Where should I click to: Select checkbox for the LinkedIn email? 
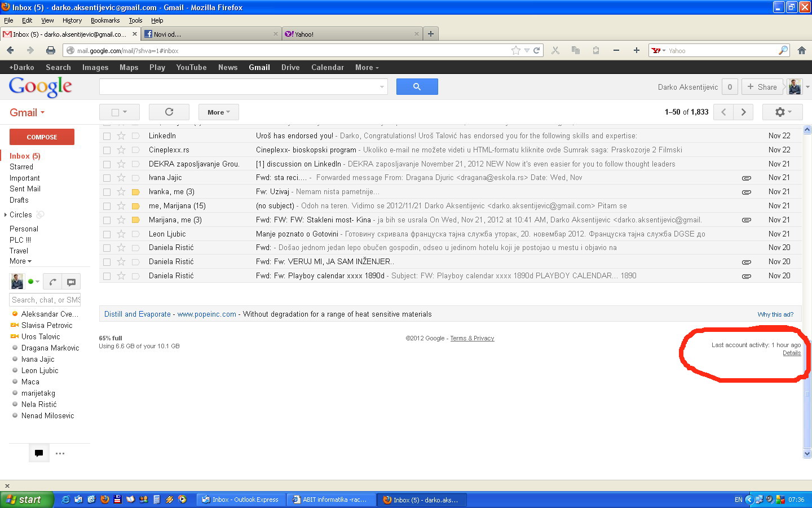coord(107,136)
